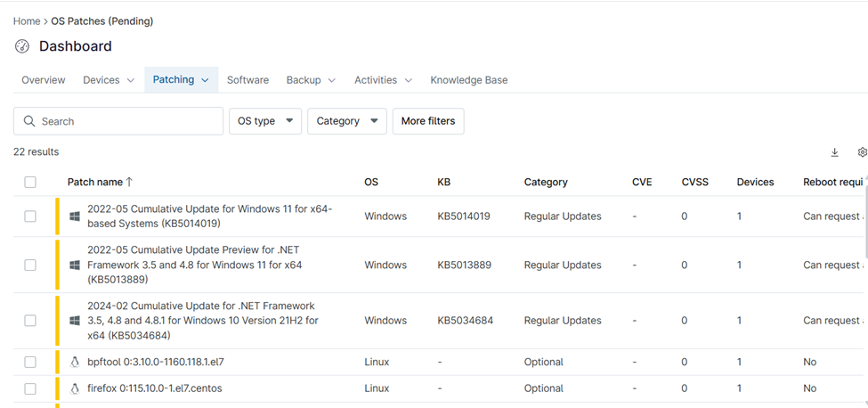Click the KB5014019 cell in KB column

tap(464, 216)
